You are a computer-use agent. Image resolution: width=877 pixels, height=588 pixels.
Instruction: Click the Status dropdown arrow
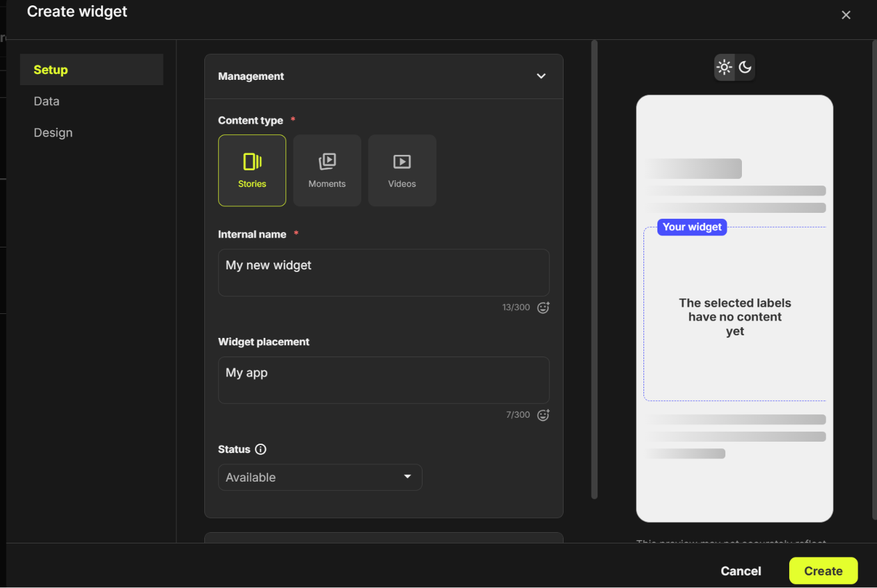click(x=408, y=477)
